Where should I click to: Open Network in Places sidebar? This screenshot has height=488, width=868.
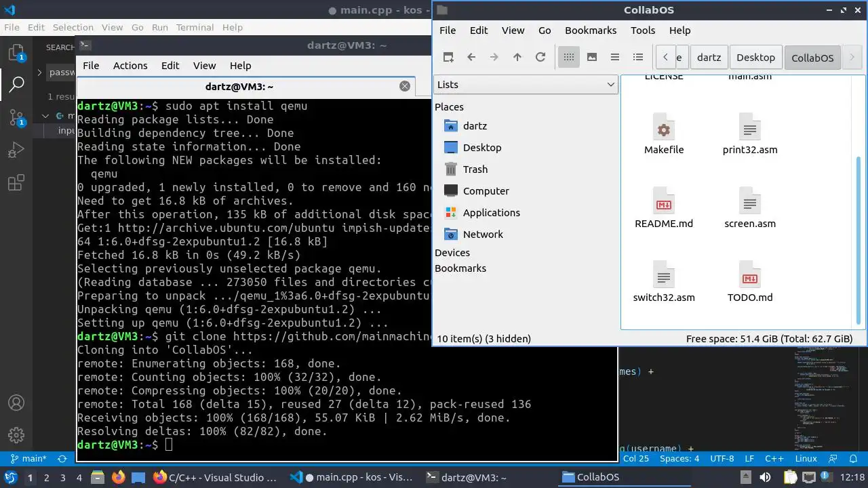(x=483, y=235)
